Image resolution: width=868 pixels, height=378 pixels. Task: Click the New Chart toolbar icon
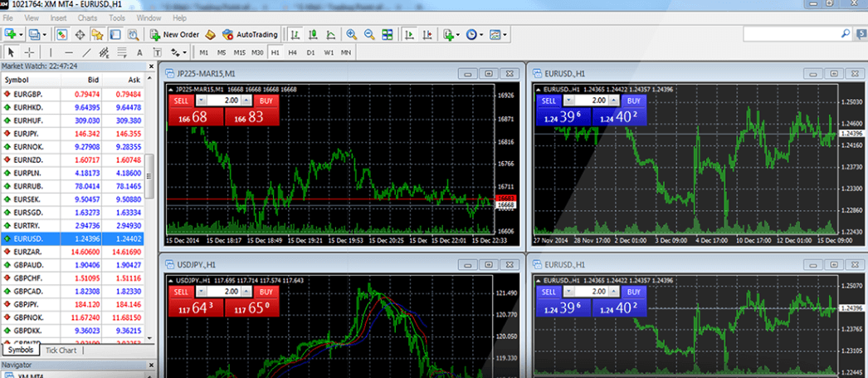click(x=11, y=34)
